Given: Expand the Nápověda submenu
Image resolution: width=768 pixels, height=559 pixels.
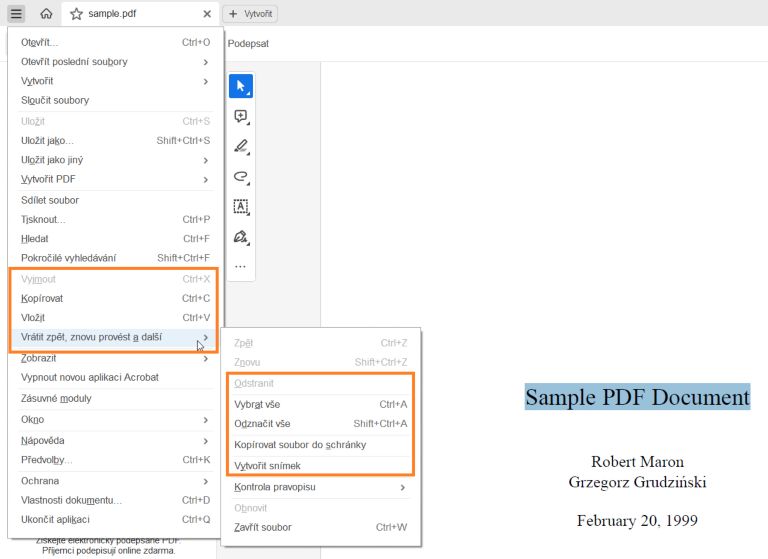Looking at the screenshot, I should tap(116, 440).
